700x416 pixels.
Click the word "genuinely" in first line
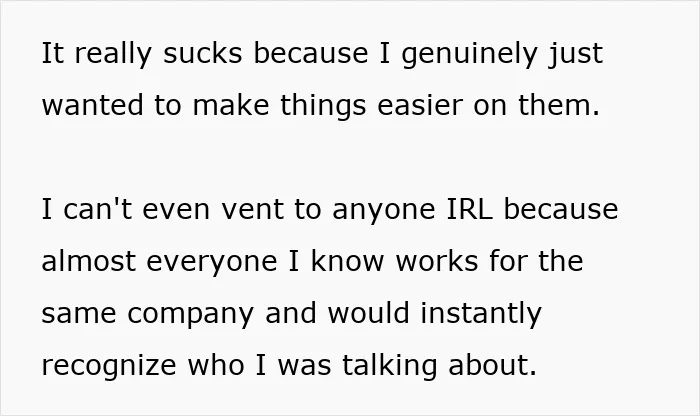pos(469,55)
